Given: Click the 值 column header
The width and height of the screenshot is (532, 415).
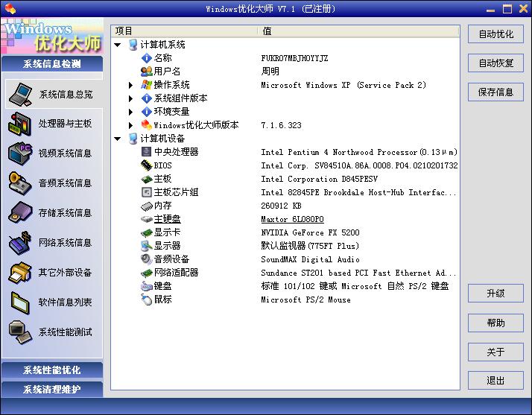Looking at the screenshot, I should [358, 31].
